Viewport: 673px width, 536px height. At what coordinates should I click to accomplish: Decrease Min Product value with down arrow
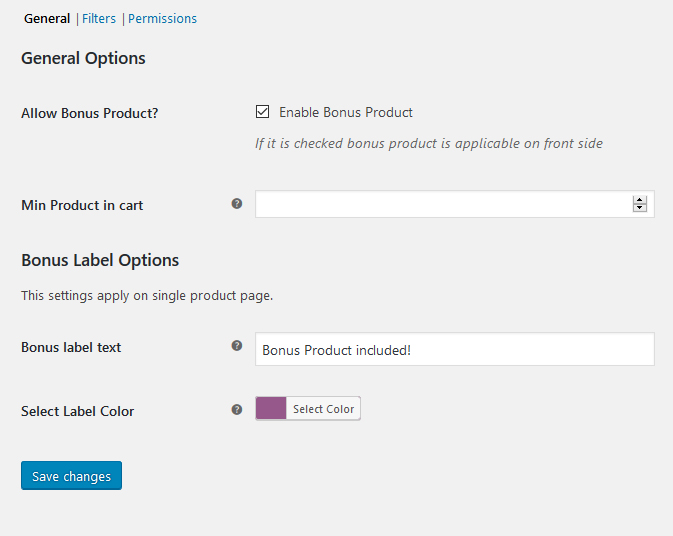point(640,208)
